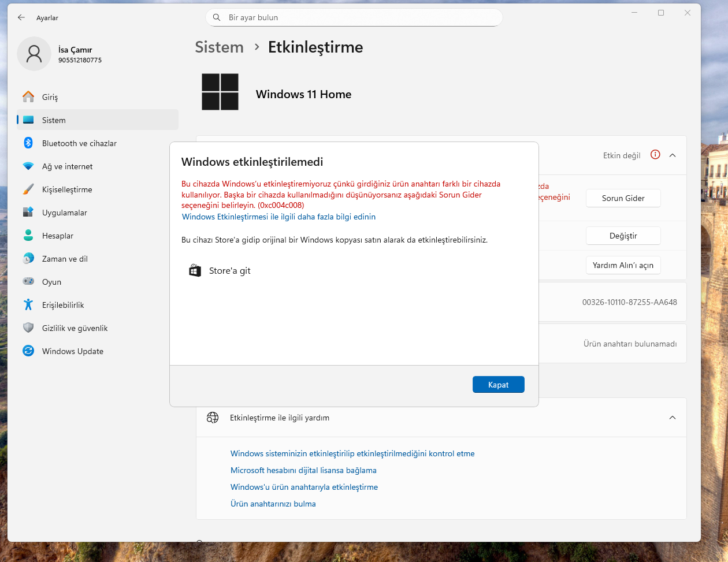This screenshot has height=562, width=728.
Task: Click the product ID 00326-10110-87255-AA648
Action: 630,302
